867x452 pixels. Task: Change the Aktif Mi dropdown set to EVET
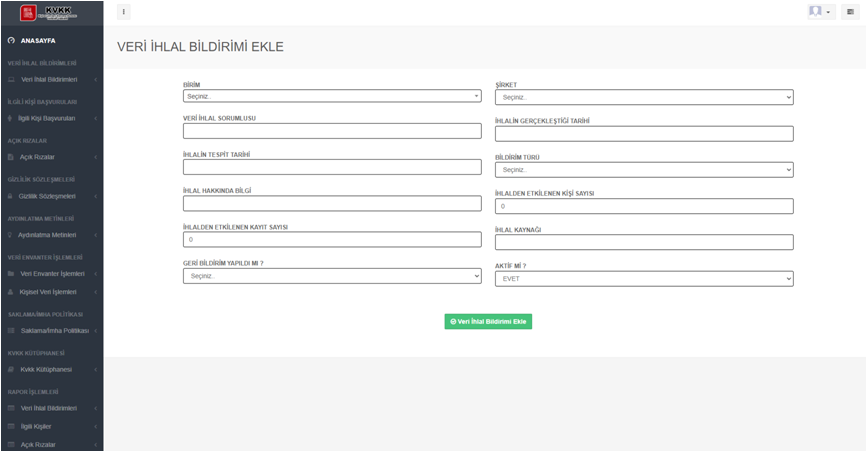click(x=644, y=279)
